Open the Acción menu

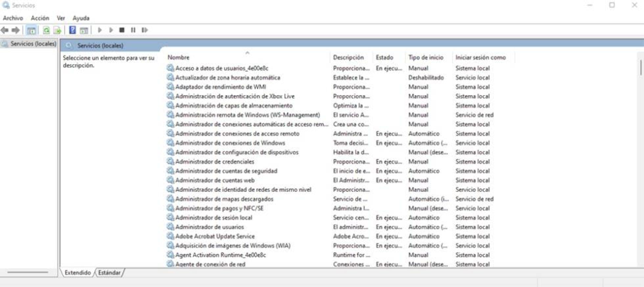pyautogui.click(x=40, y=18)
